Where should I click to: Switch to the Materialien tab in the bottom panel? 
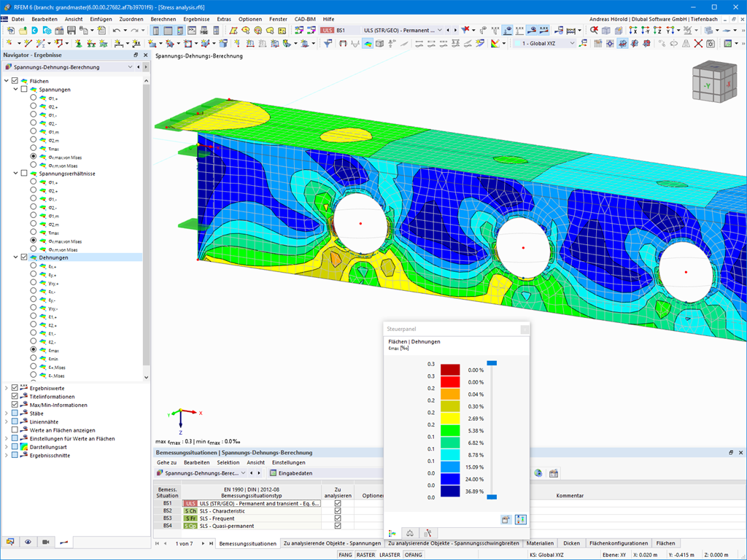[x=541, y=543]
